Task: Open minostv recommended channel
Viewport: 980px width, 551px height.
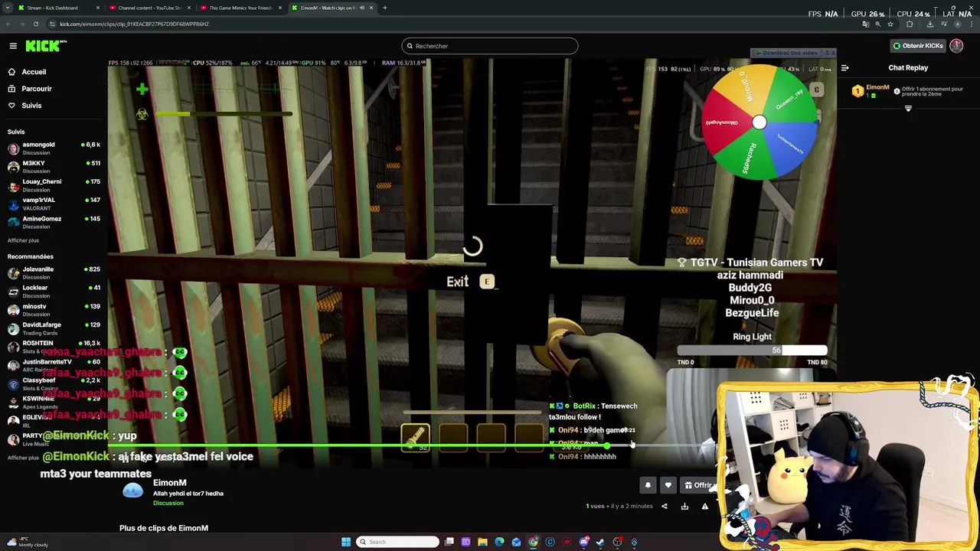Action: point(54,309)
